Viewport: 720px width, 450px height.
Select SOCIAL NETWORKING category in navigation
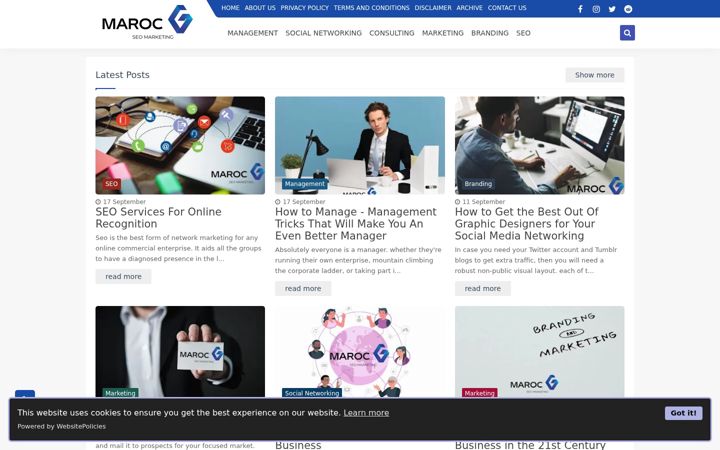coord(324,33)
